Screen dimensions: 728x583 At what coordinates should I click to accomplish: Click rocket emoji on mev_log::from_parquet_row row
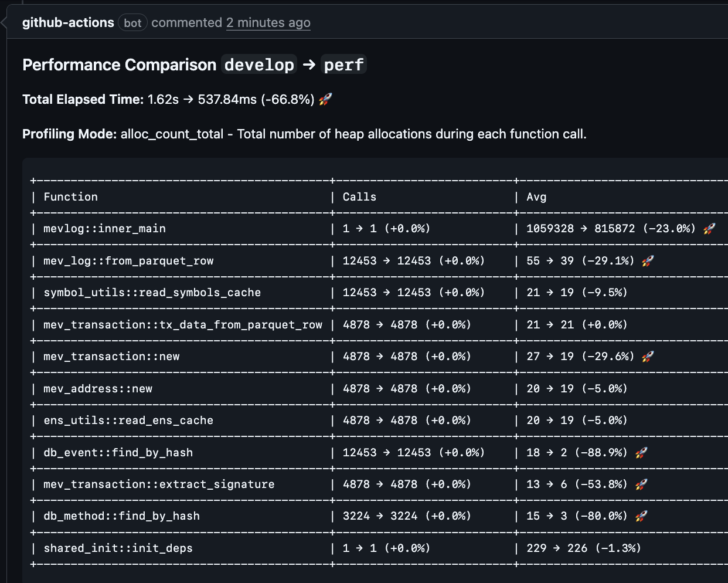tap(647, 260)
